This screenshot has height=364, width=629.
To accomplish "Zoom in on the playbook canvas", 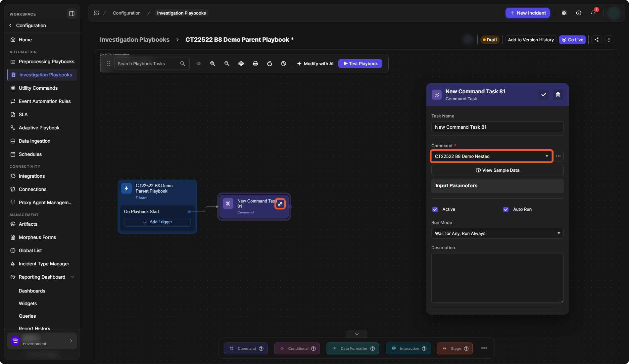I will (213, 64).
